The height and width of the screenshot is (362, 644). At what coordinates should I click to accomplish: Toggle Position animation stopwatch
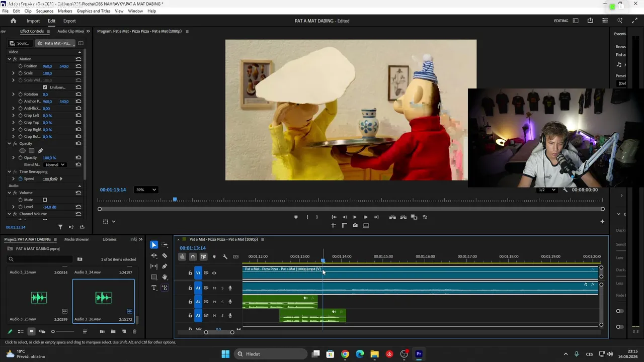pos(21,66)
